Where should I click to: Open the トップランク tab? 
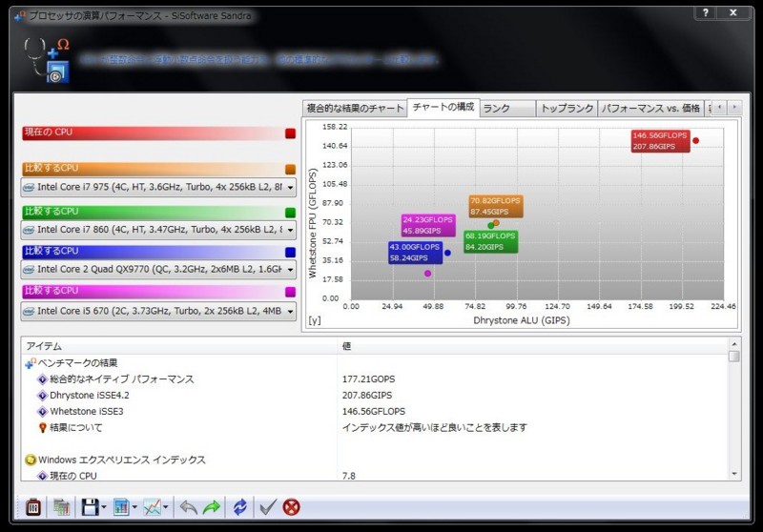click(567, 108)
